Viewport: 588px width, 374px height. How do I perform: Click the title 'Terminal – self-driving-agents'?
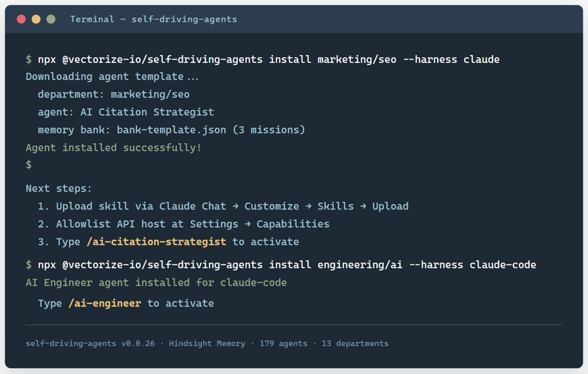tap(153, 19)
